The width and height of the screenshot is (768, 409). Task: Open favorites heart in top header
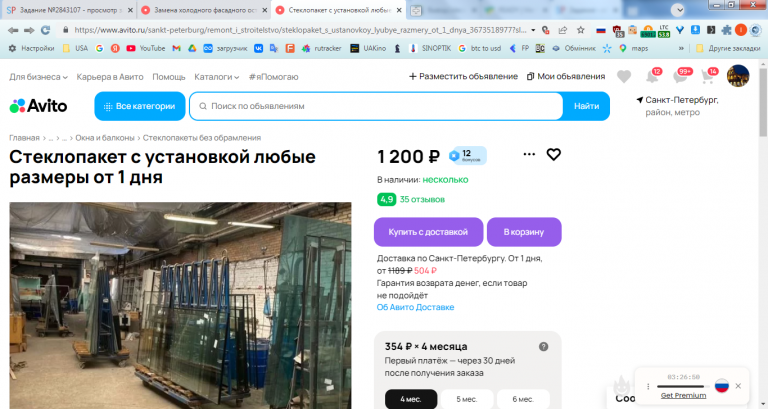click(624, 76)
